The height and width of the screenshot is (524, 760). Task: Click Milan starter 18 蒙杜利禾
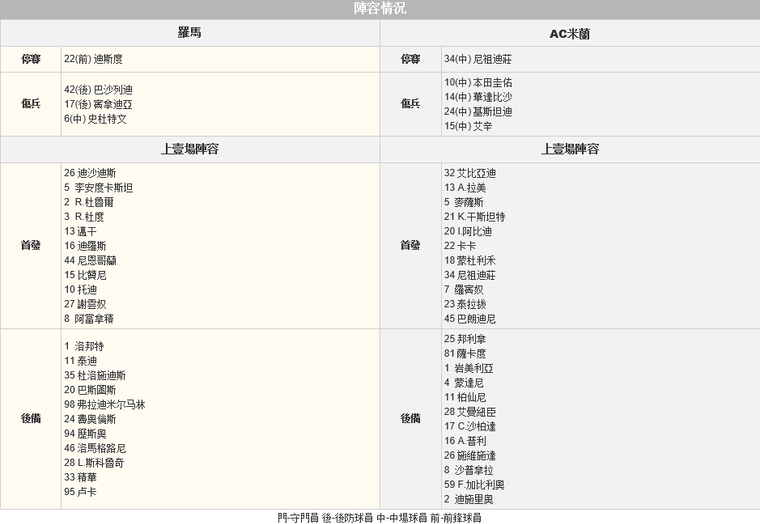(470, 260)
